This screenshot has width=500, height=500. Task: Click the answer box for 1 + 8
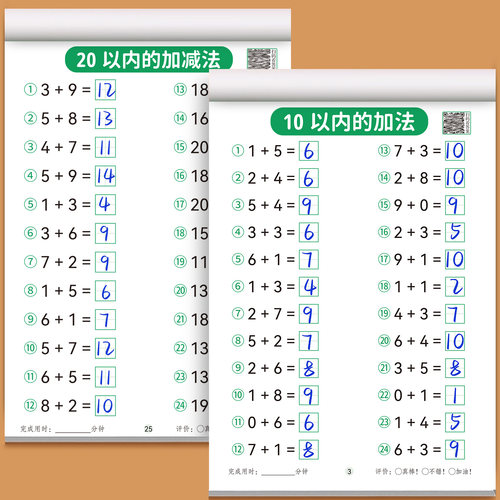(x=309, y=395)
